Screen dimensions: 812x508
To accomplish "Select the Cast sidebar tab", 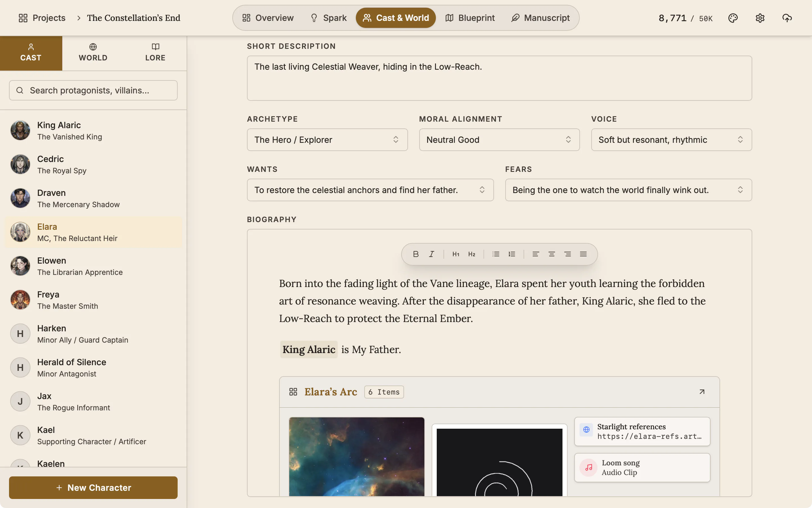I will [31, 53].
